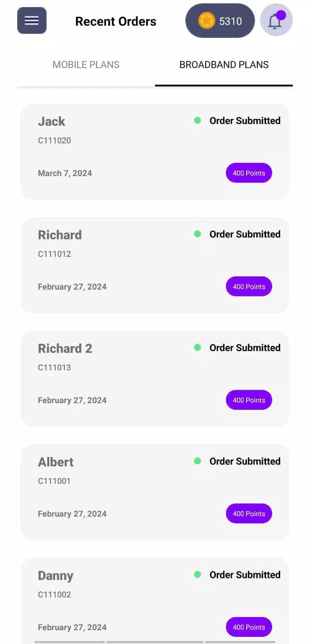Open Richard's order C111012

pos(126,265)
